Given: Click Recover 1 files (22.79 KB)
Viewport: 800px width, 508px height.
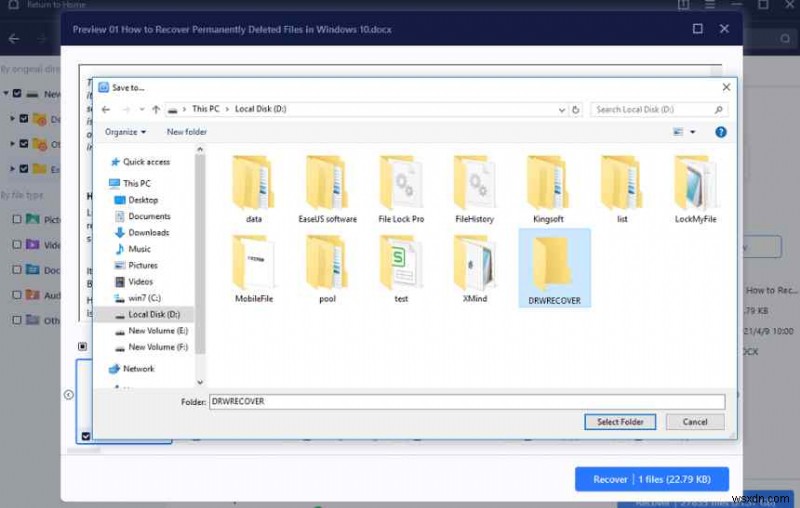Looking at the screenshot, I should click(x=652, y=479).
